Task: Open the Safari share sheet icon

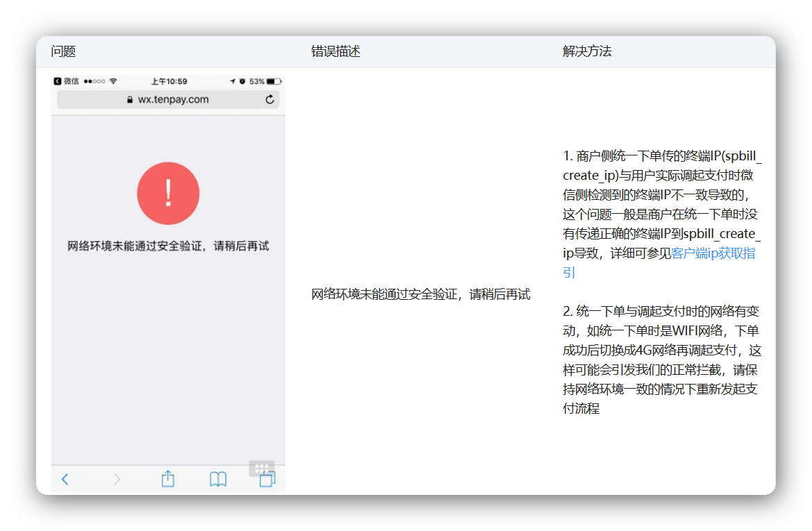Action: 168,479
